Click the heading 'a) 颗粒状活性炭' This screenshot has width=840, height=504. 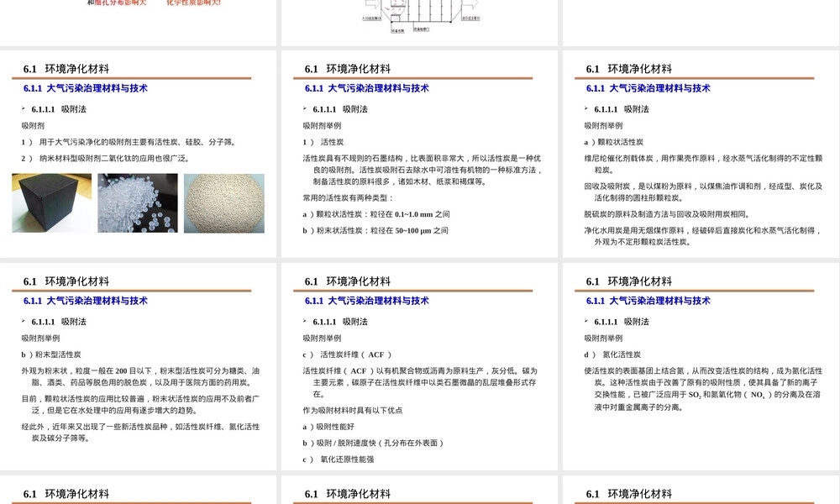tap(613, 142)
